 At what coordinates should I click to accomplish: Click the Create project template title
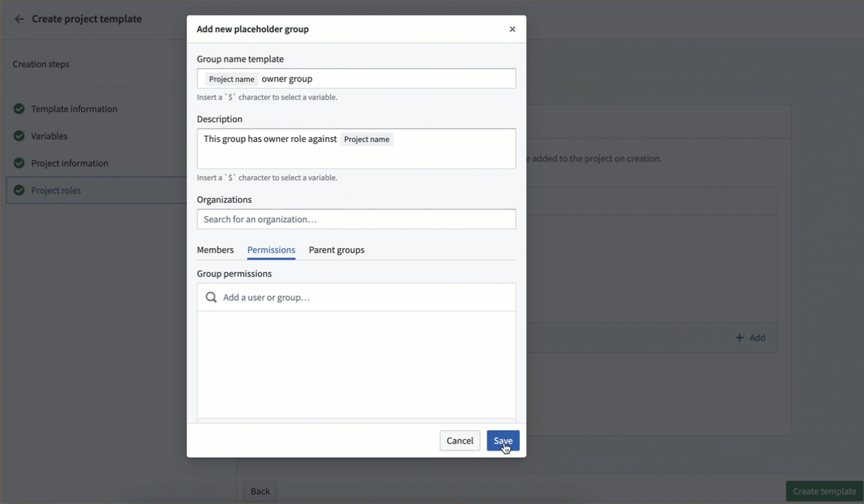[87, 19]
